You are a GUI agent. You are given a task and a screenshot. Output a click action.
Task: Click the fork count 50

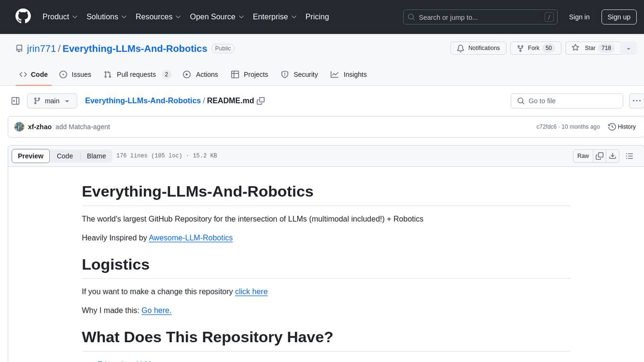pyautogui.click(x=549, y=48)
